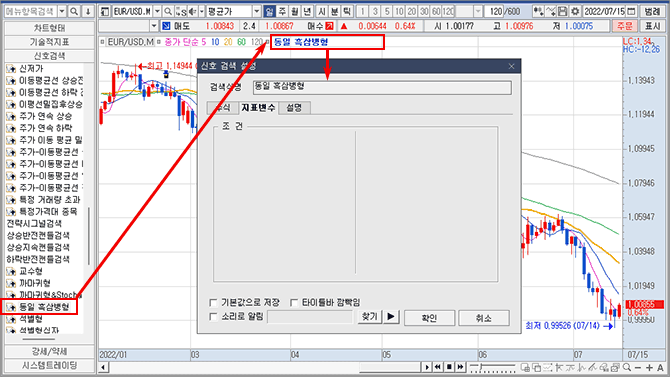
Task: Click the save floppy disk icon
Action: 563,11
